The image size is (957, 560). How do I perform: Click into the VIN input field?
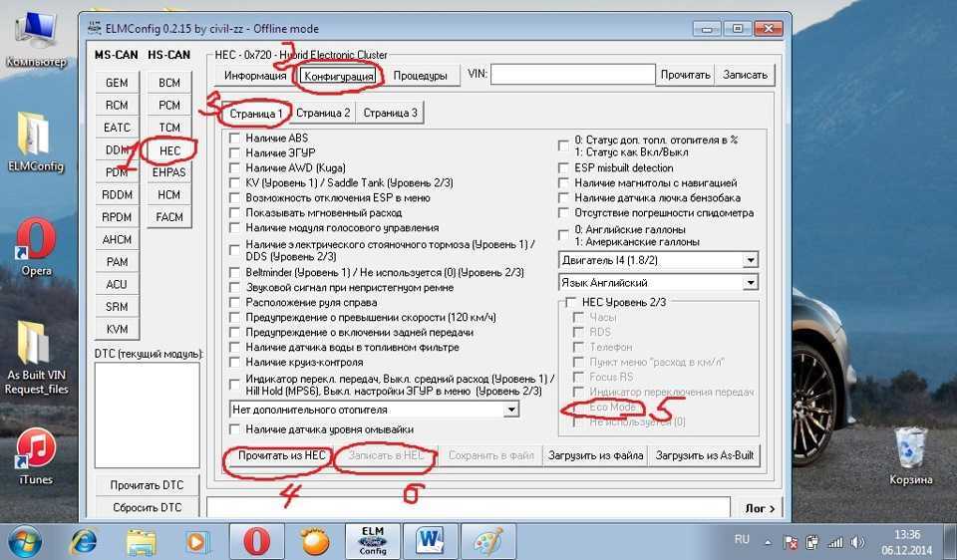[573, 75]
